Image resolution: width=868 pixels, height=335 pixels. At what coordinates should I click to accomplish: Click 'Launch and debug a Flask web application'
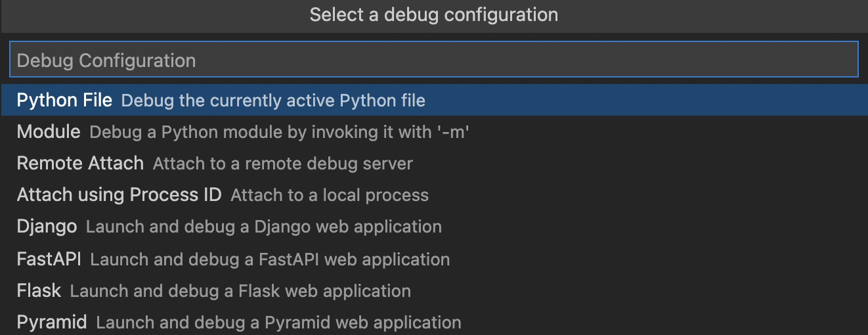click(x=240, y=291)
